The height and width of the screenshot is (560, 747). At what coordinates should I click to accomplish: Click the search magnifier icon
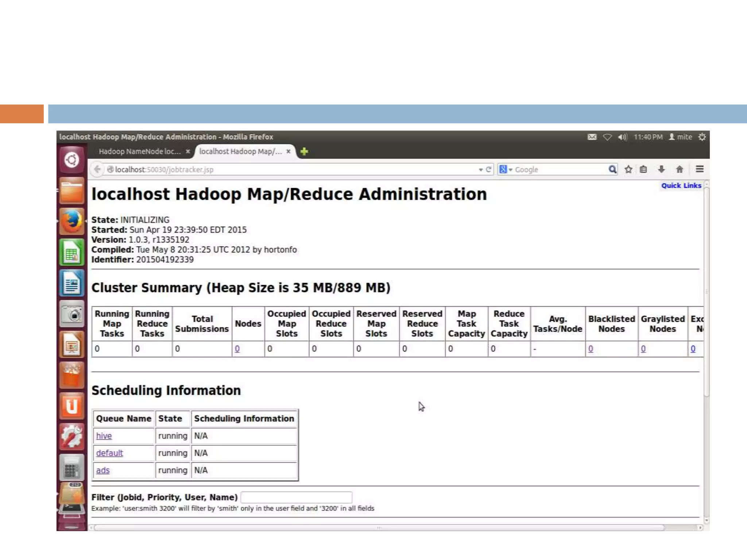tap(612, 169)
